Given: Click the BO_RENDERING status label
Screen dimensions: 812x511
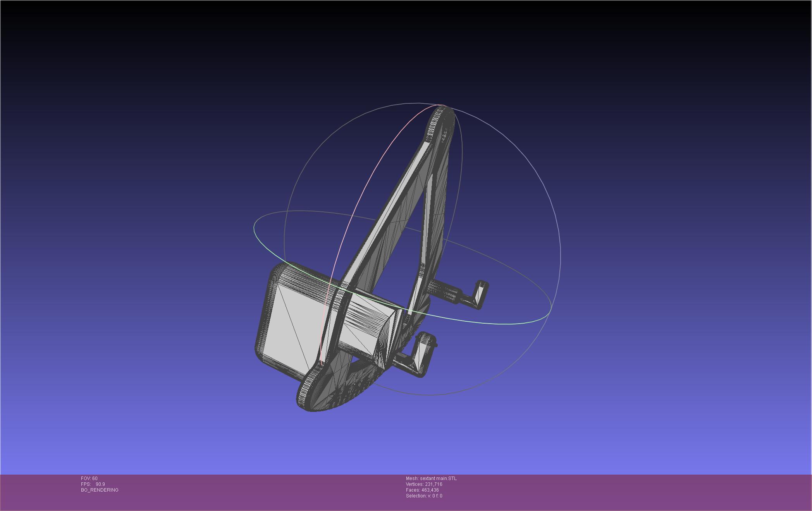Looking at the screenshot, I should pyautogui.click(x=100, y=490).
